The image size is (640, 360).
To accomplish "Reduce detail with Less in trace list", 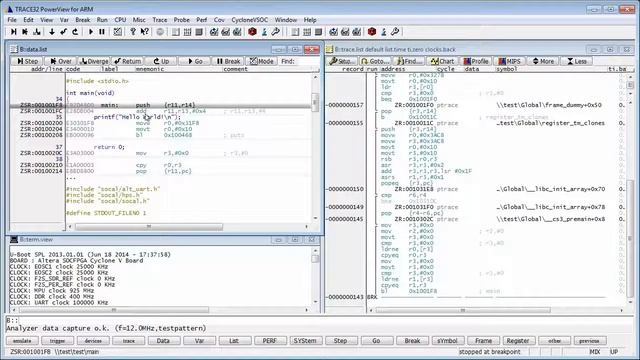I will click(x=577, y=61).
